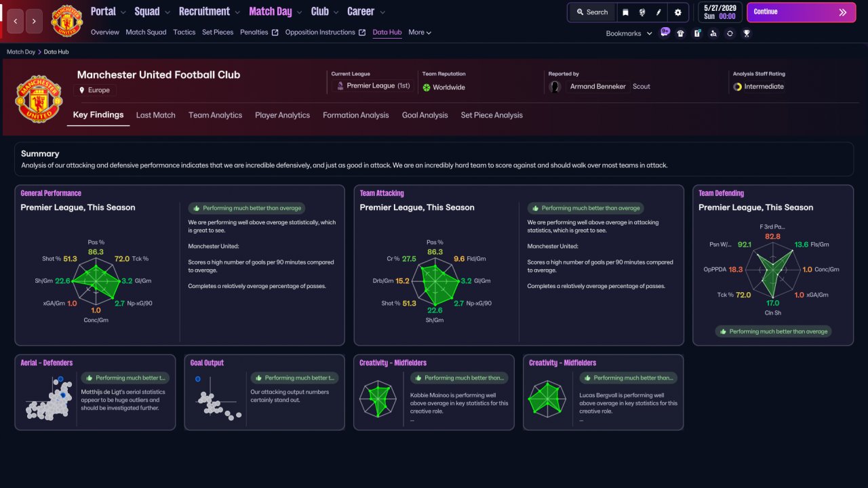Open settings with the gear icon
This screenshot has height=488, width=868.
678,12
